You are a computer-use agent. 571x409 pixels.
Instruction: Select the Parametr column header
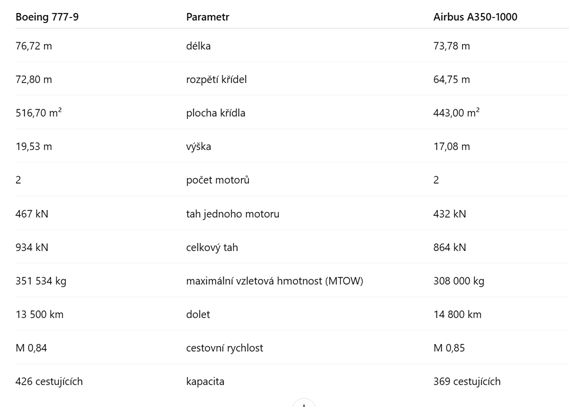pos(208,17)
